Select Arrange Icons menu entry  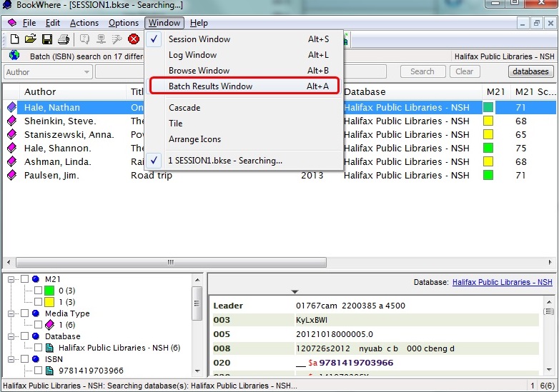pos(244,139)
